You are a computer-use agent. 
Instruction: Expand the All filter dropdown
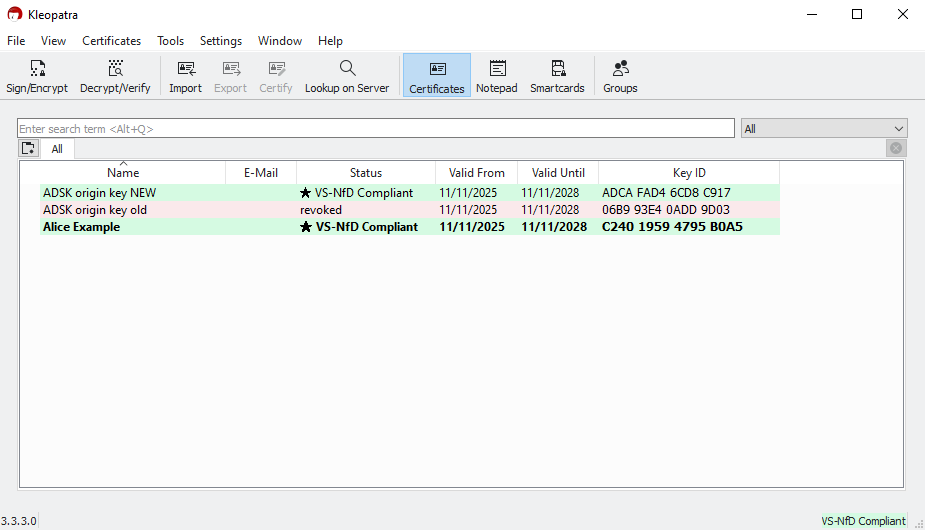(x=824, y=129)
